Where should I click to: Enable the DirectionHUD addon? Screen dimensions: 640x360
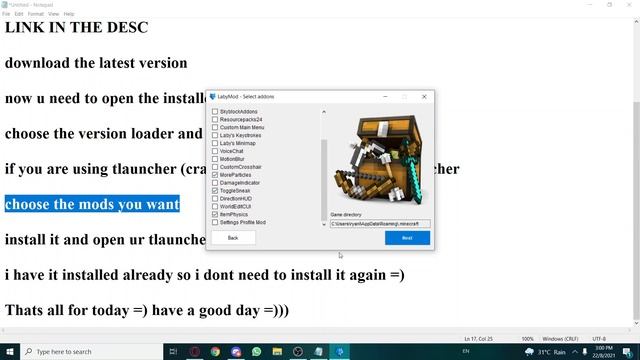[215, 198]
